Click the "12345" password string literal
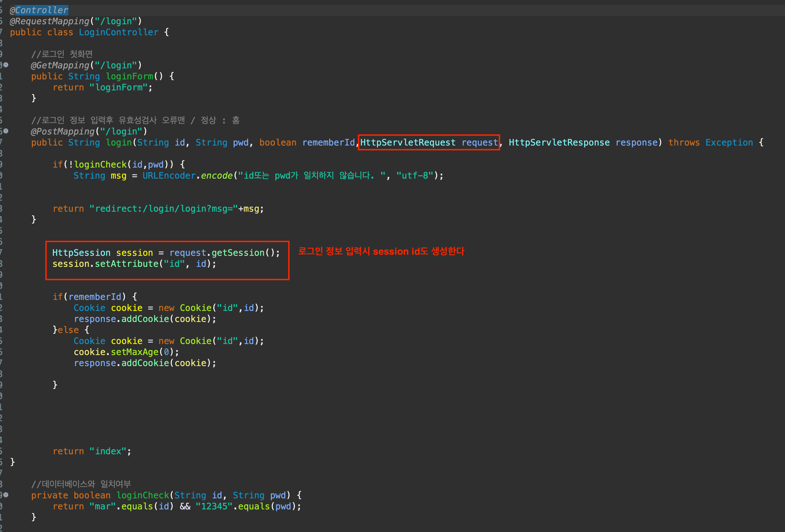Image resolution: width=785 pixels, height=532 pixels. 214,506
